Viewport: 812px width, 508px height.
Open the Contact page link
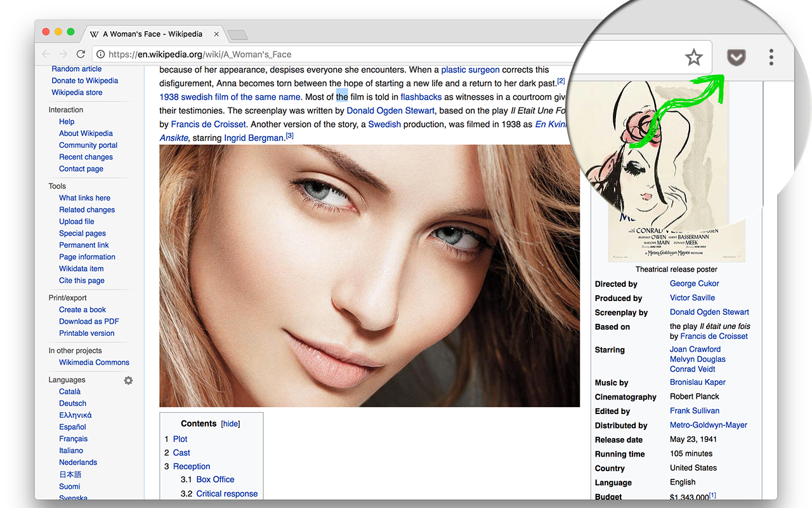click(81, 168)
